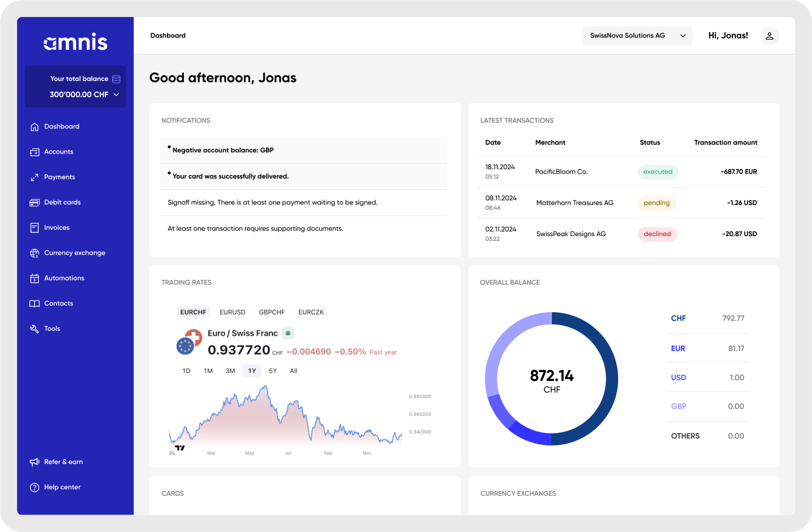The width and height of the screenshot is (812, 532).
Task: Go to Debit cards
Action: tap(62, 202)
